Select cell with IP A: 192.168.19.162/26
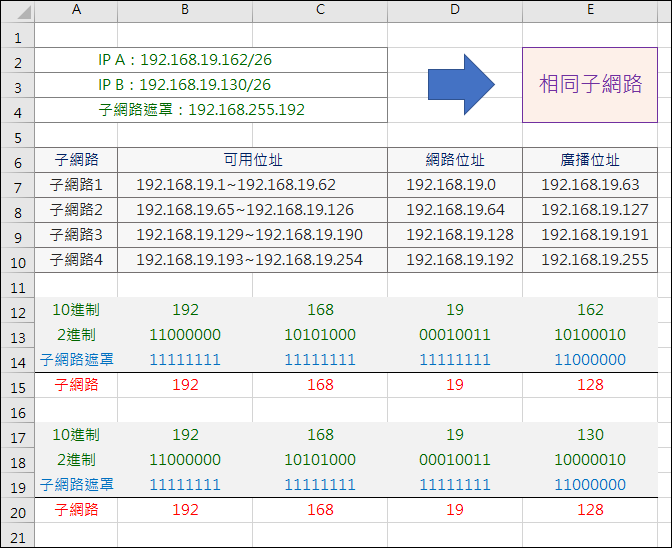Viewport: 672px width, 548px height. [211, 60]
